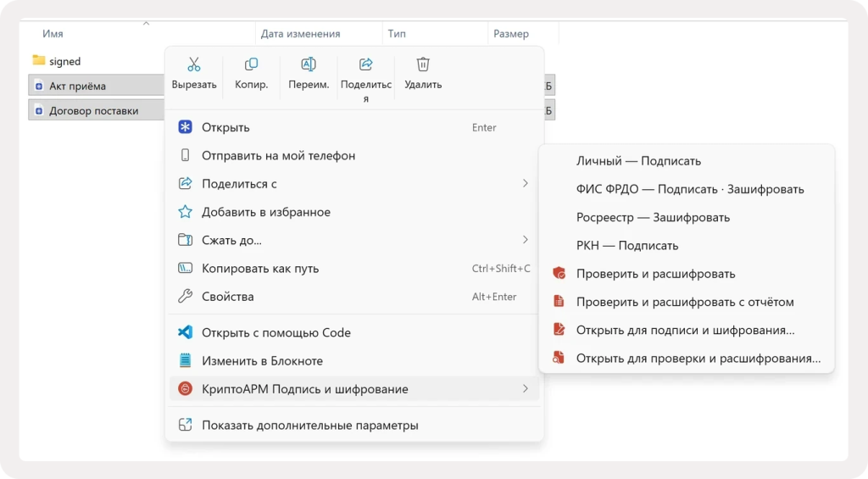Click the red shield verify-and-decrypt icon
Image resolution: width=868 pixels, height=479 pixels.
click(x=559, y=274)
